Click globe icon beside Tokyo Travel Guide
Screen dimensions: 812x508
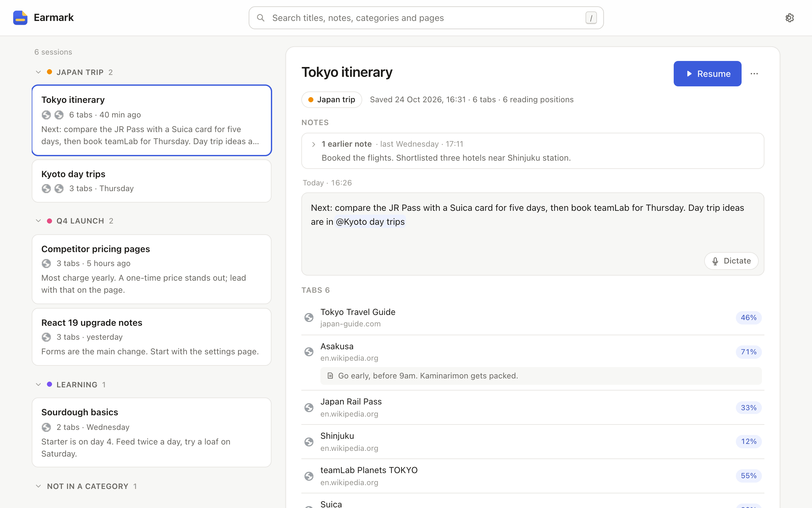(309, 317)
